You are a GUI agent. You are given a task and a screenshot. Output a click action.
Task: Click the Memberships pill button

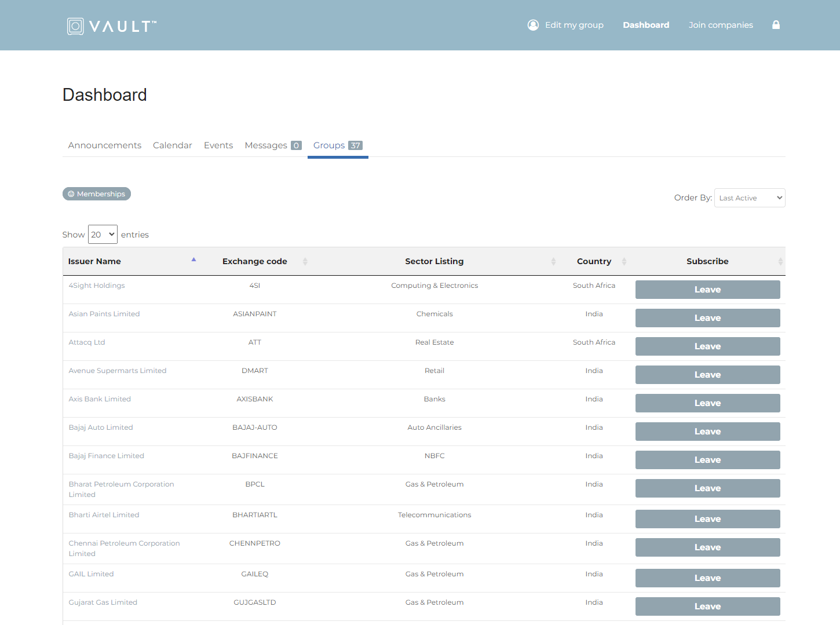(97, 194)
